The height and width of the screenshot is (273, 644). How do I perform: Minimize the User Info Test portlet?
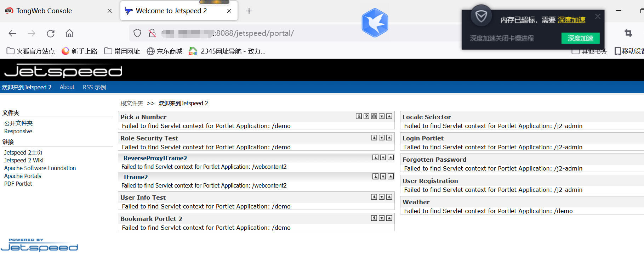382,197
